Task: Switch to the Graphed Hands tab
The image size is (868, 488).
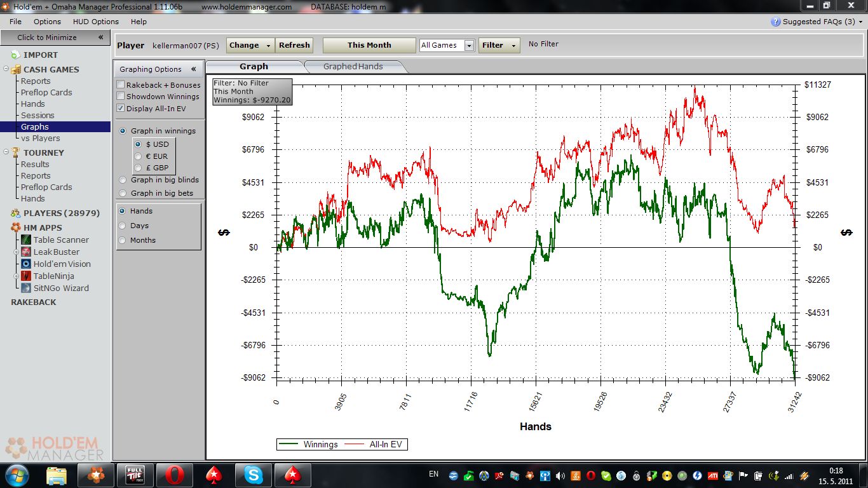Action: click(353, 66)
